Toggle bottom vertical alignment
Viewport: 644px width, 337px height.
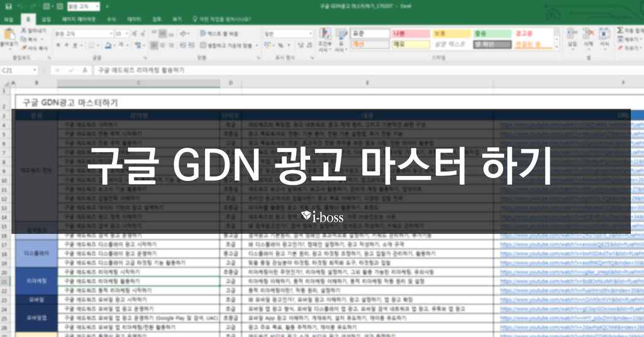pos(171,34)
